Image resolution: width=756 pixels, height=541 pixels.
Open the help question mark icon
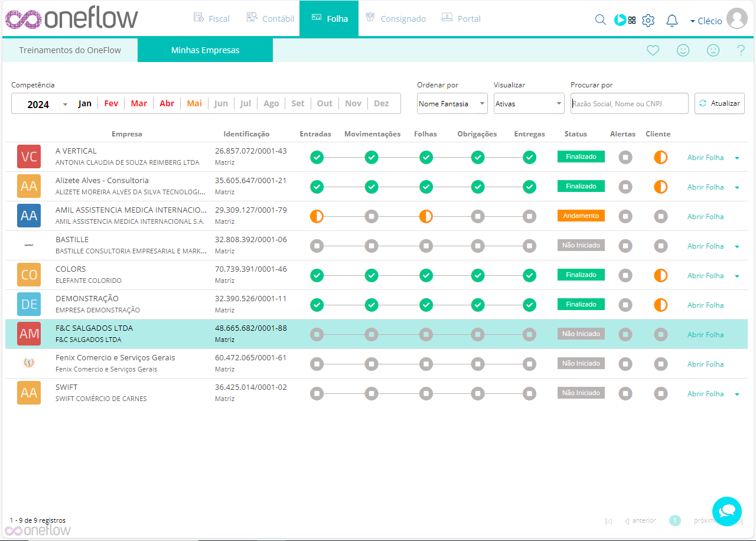(x=741, y=51)
